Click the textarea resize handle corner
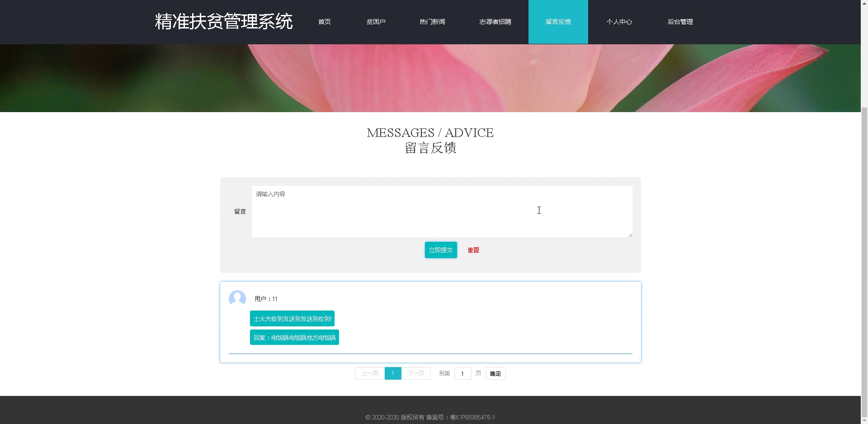This screenshot has height=424, width=868. tap(630, 235)
